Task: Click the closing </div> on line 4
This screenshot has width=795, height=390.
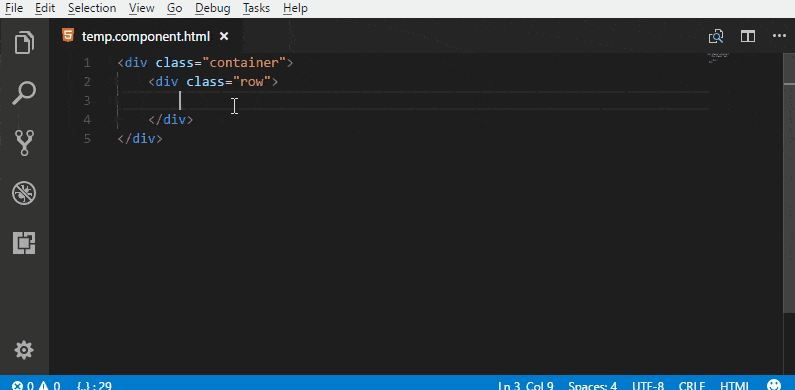Action: (x=171, y=120)
